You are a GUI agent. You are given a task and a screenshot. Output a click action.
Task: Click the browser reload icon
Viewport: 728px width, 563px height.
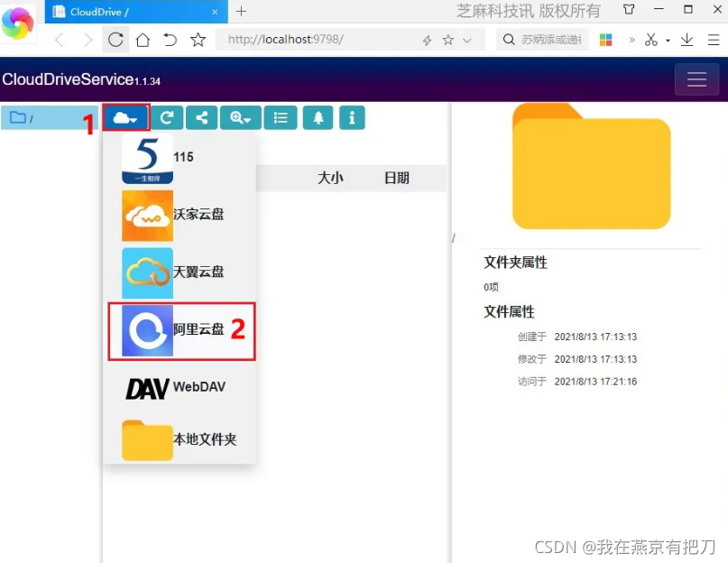115,40
